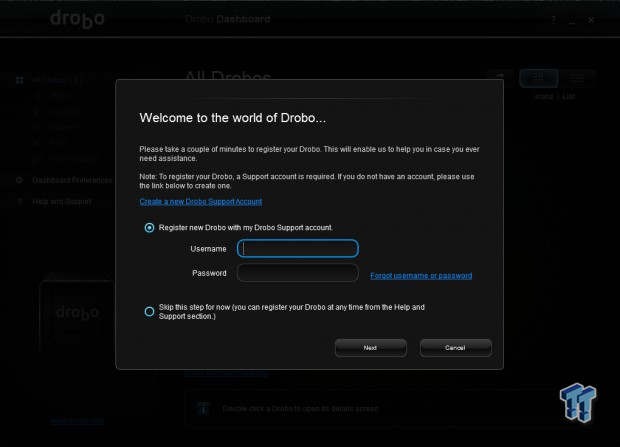Select All Drobos in the sidebar
The image size is (620, 447).
(57, 80)
